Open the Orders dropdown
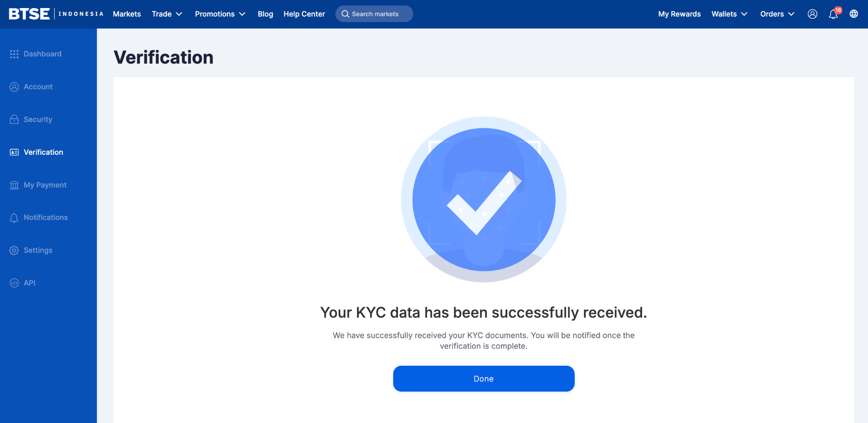 (777, 14)
